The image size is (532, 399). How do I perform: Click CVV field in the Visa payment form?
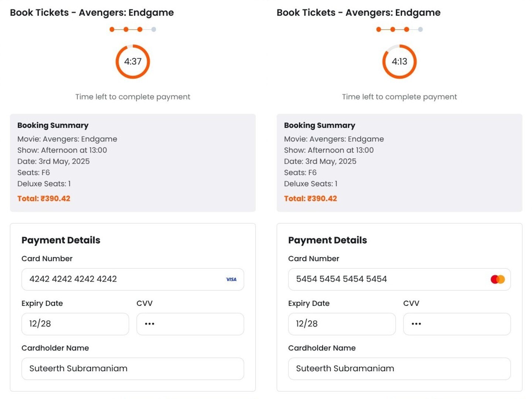(190, 324)
